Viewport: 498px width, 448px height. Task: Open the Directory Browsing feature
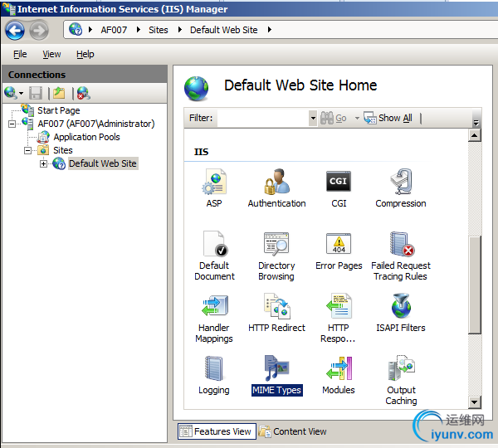click(276, 256)
